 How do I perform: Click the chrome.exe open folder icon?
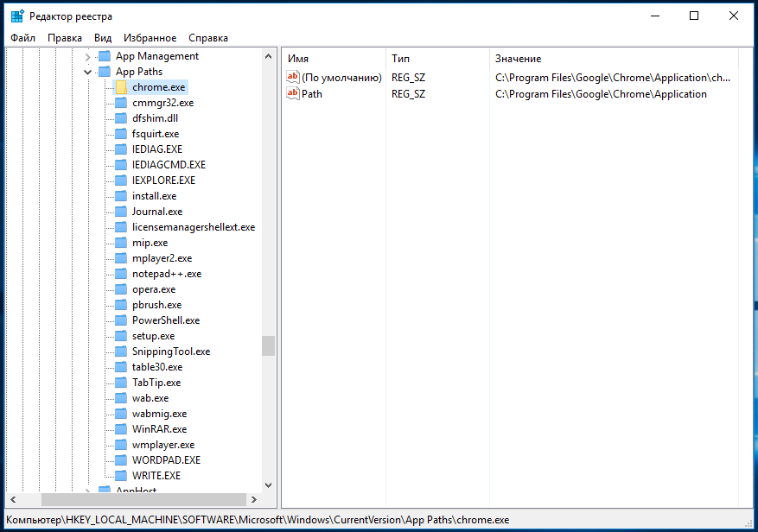121,87
